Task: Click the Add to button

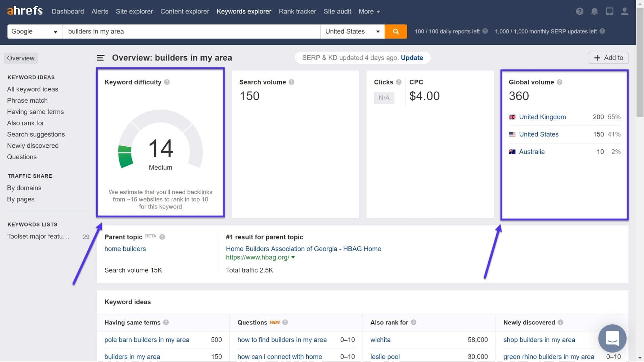Action: point(608,58)
